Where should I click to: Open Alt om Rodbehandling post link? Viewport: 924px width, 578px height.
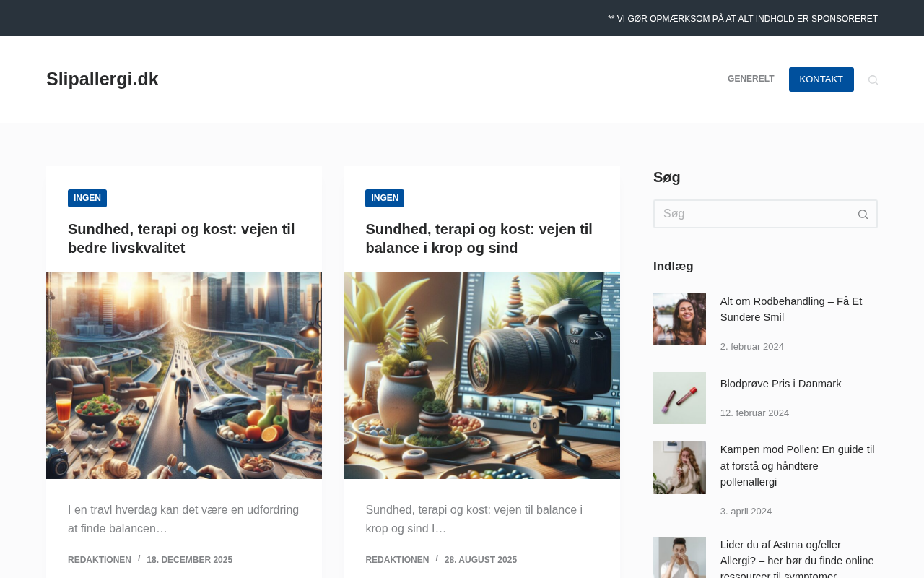[x=791, y=309]
